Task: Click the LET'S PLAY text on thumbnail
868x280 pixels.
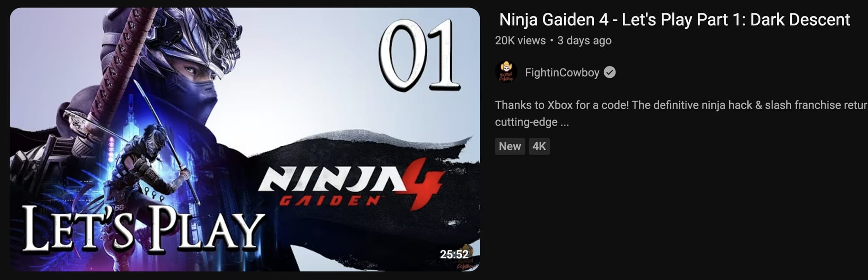Action: point(143,229)
